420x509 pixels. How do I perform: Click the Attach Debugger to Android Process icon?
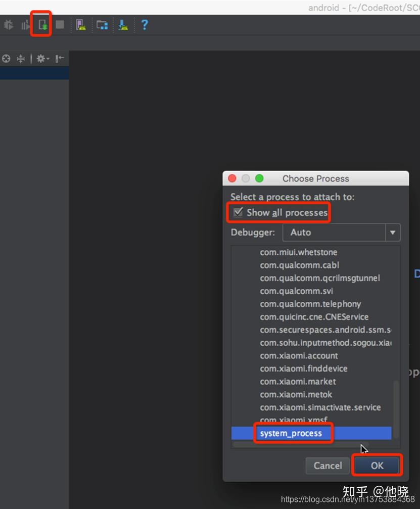tap(40, 24)
